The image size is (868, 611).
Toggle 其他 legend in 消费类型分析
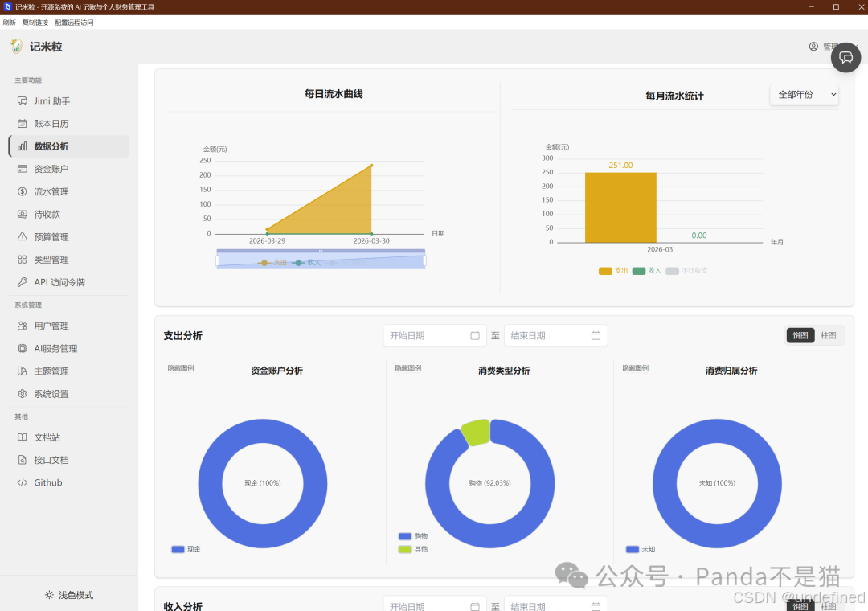pyautogui.click(x=413, y=549)
